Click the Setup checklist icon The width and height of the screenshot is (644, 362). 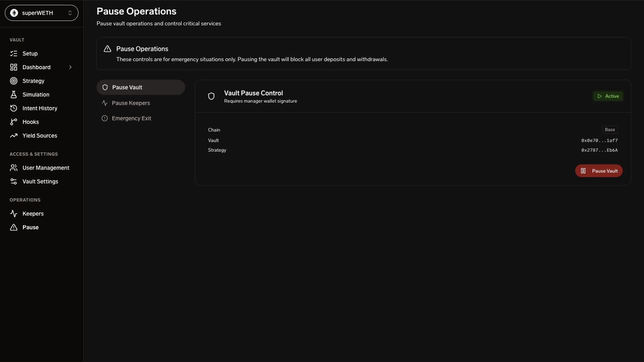(x=14, y=53)
